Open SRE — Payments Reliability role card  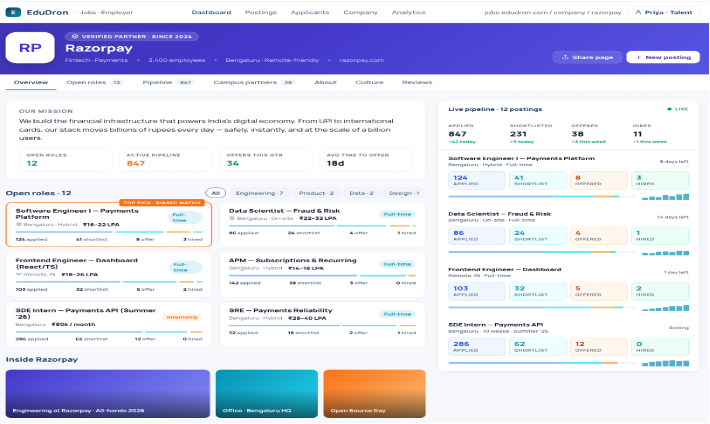point(322,324)
